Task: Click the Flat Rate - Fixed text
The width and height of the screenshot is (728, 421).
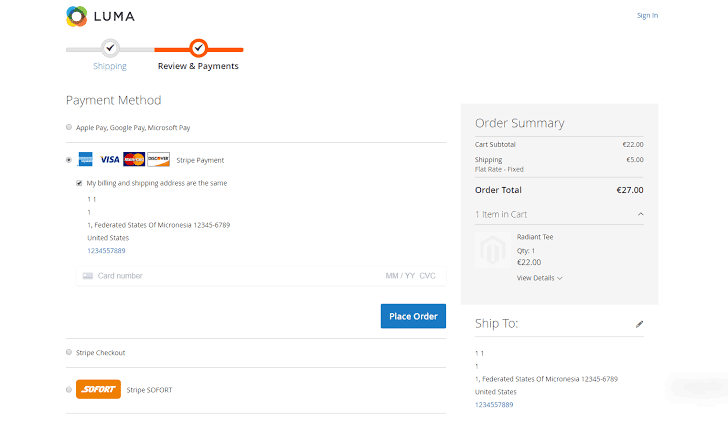Action: click(x=499, y=169)
